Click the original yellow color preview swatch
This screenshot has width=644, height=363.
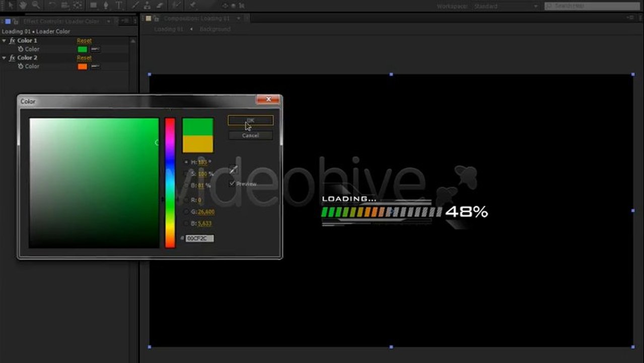[x=198, y=144]
